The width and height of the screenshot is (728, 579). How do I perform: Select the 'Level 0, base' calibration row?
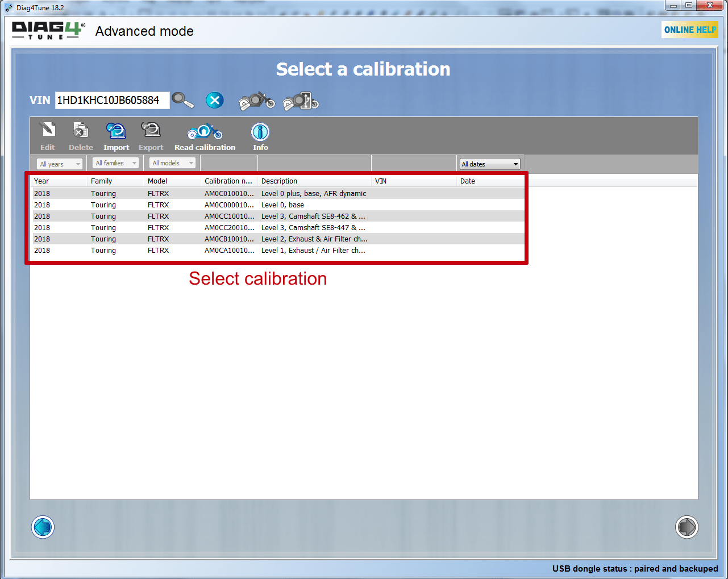click(x=278, y=205)
